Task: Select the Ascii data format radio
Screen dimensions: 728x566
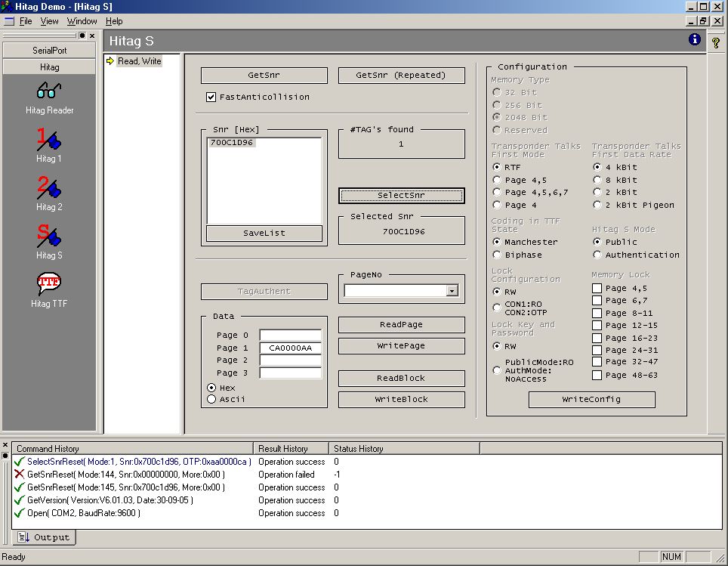Action: coord(211,399)
